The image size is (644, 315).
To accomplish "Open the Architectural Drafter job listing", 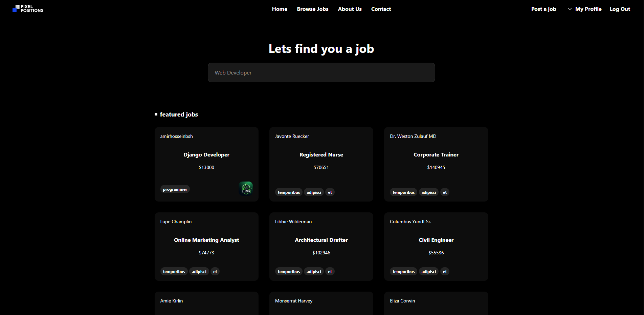I will coord(321,240).
